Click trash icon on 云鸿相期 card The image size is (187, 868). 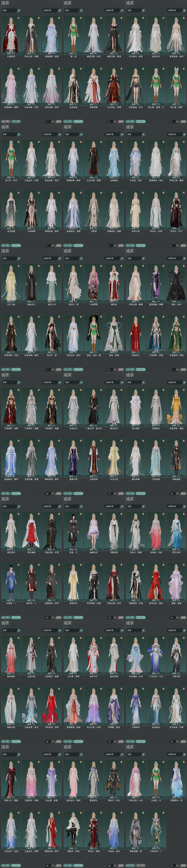coord(39,193)
